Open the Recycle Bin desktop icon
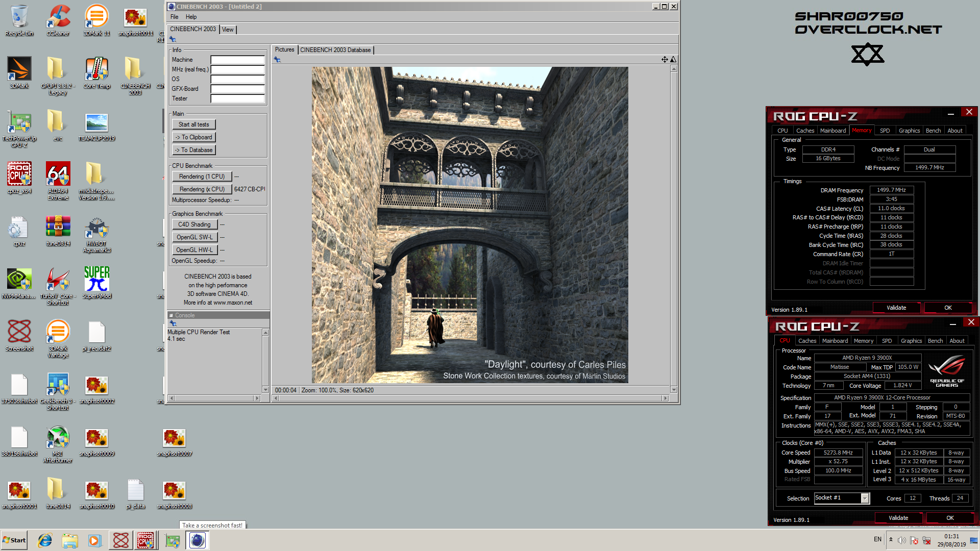The width and height of the screenshot is (980, 551). (19, 20)
